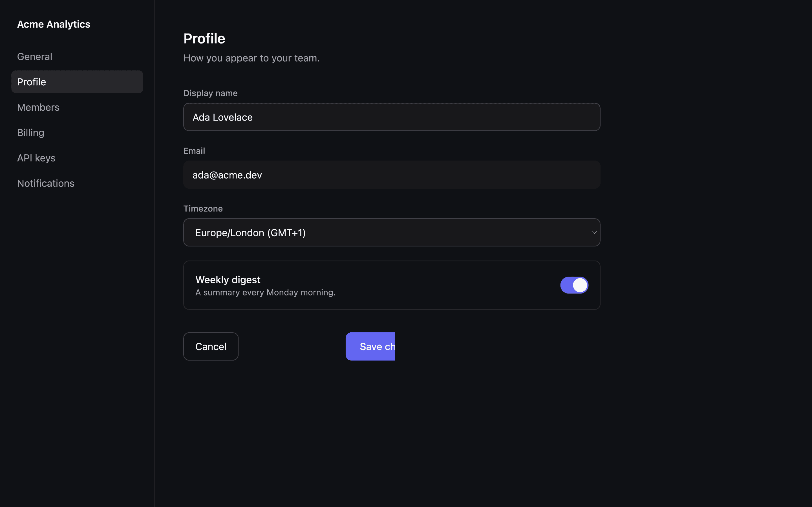
Task: Focus the Display name input field
Action: (392, 117)
